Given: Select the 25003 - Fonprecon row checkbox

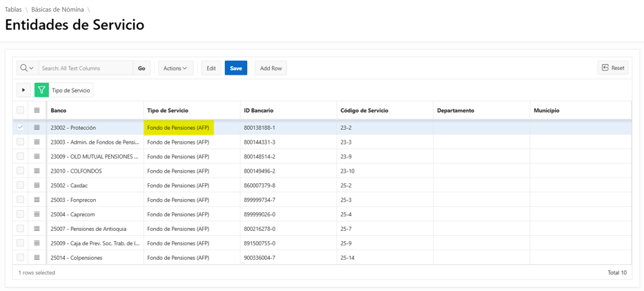Looking at the screenshot, I should tap(20, 199).
